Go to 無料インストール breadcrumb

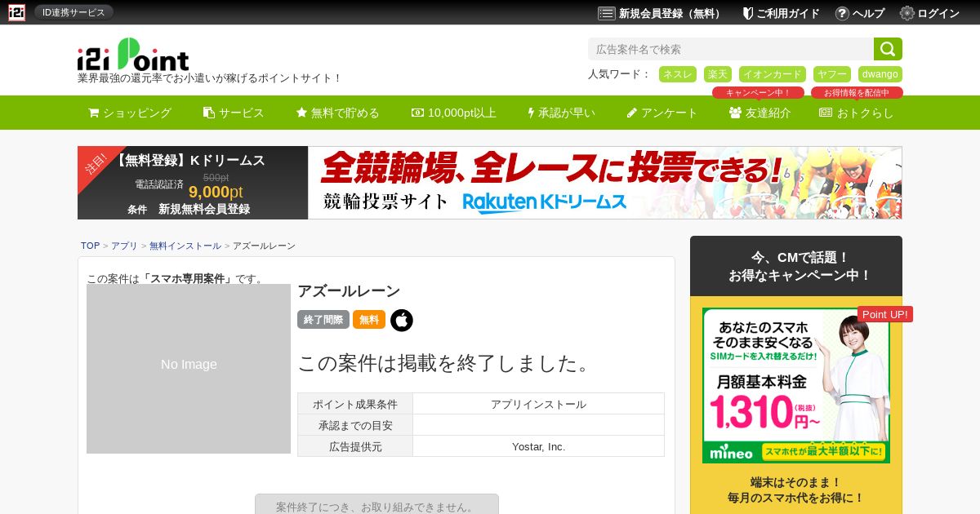[185, 246]
